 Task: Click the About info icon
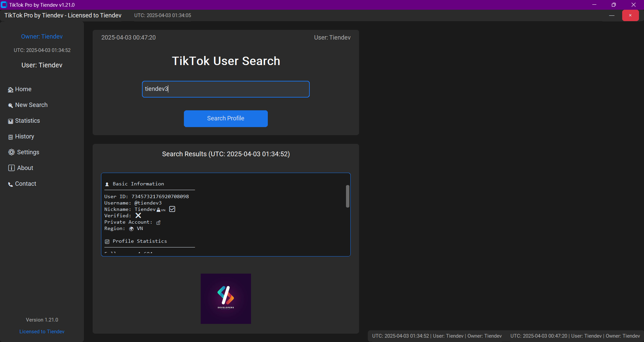[x=11, y=168]
